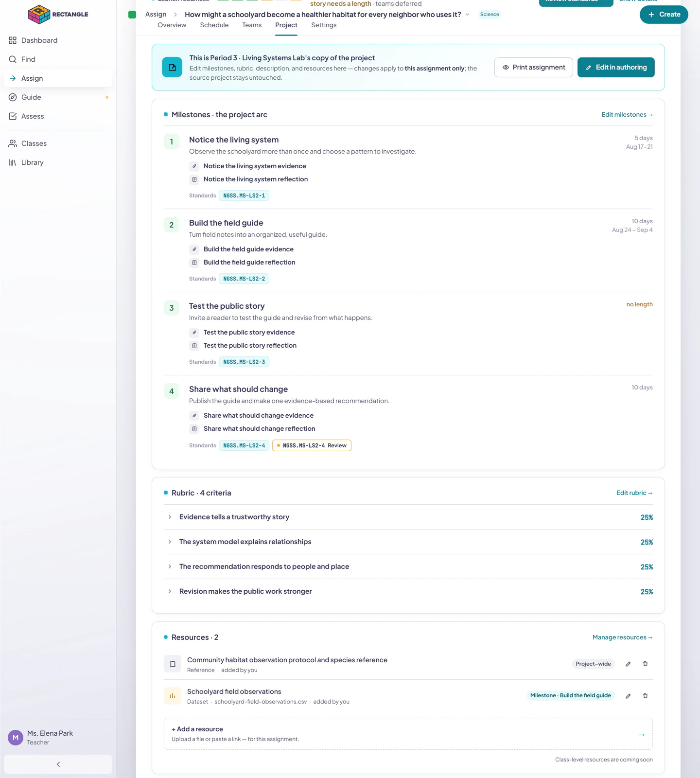The width and height of the screenshot is (700, 778).
Task: Open the project title dropdown chevron
Action: [468, 15]
